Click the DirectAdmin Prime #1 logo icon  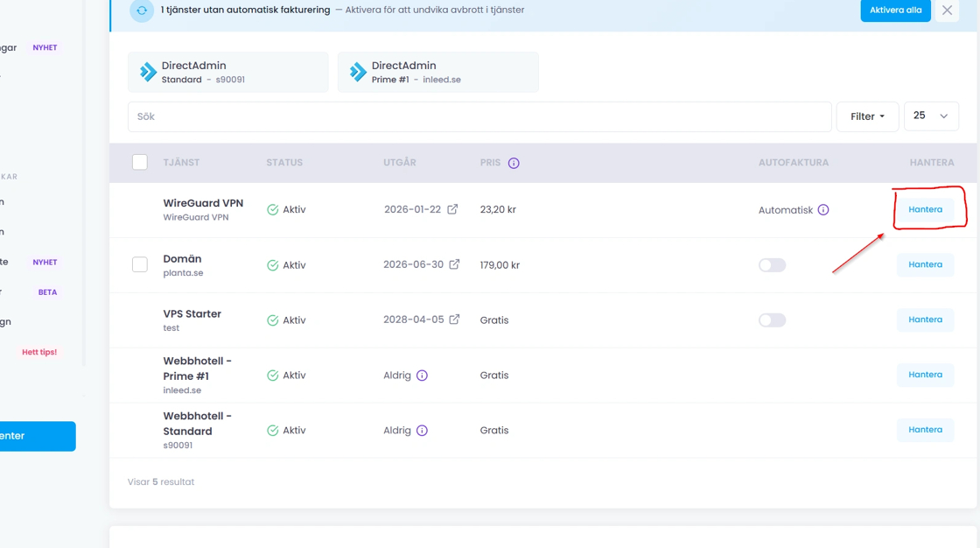pos(358,72)
